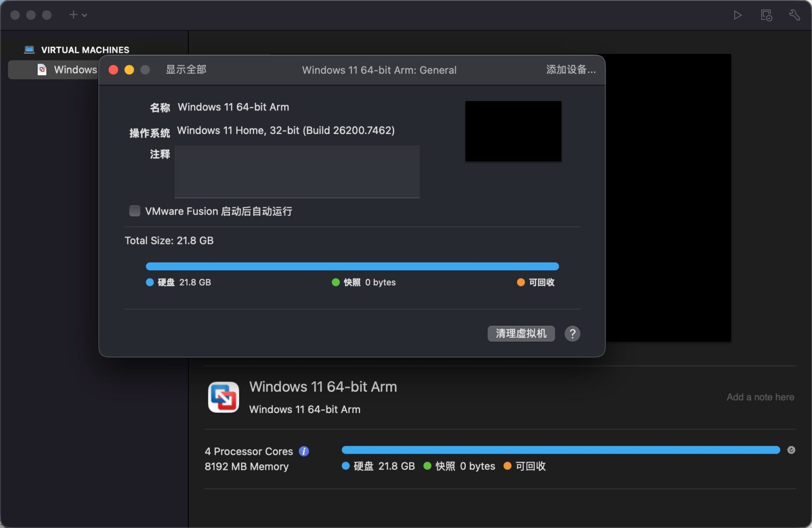Image resolution: width=812 pixels, height=528 pixels.
Task: Click the refresh disk usage icon
Action: pyautogui.click(x=791, y=450)
